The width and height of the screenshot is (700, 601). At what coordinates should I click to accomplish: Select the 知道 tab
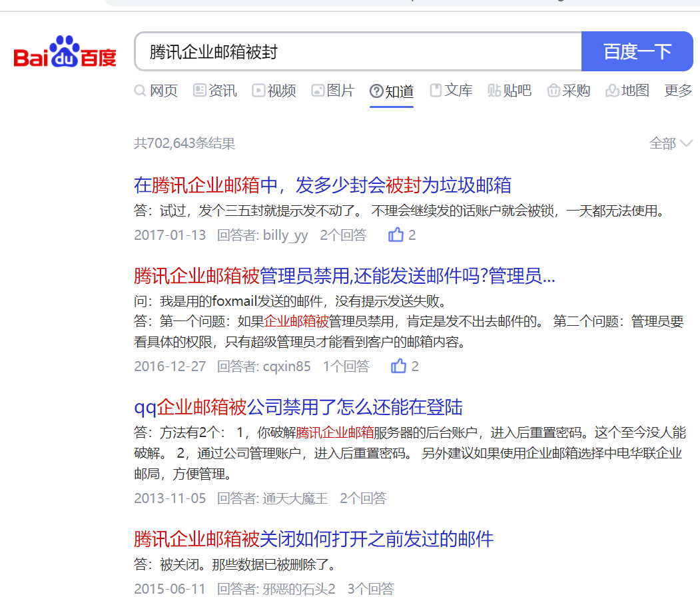click(392, 91)
